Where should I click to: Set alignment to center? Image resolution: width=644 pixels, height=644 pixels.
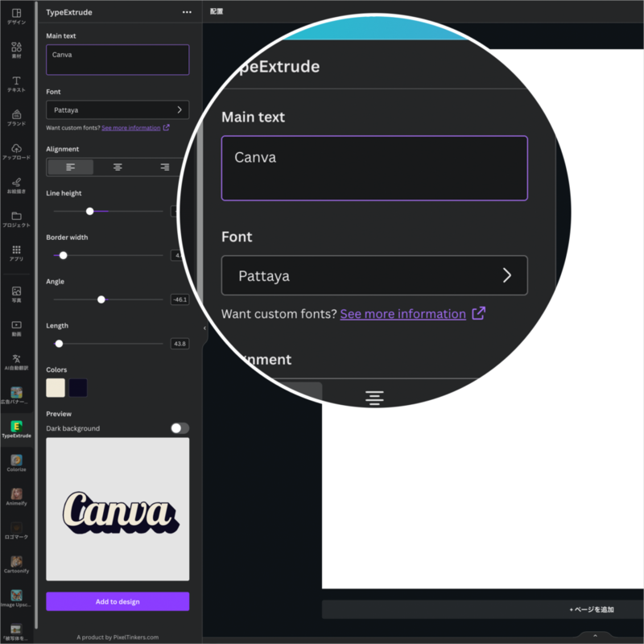pos(118,167)
